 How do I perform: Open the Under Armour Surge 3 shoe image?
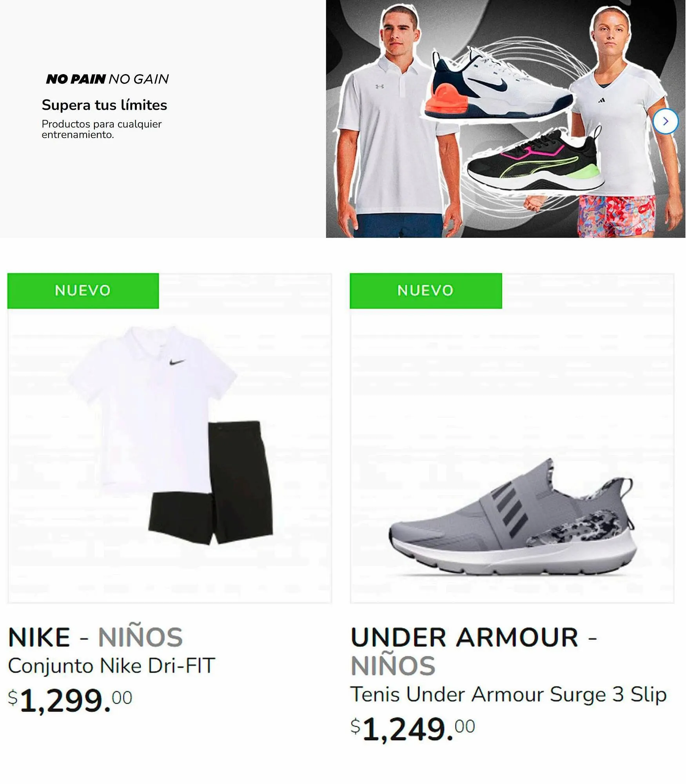(512, 438)
